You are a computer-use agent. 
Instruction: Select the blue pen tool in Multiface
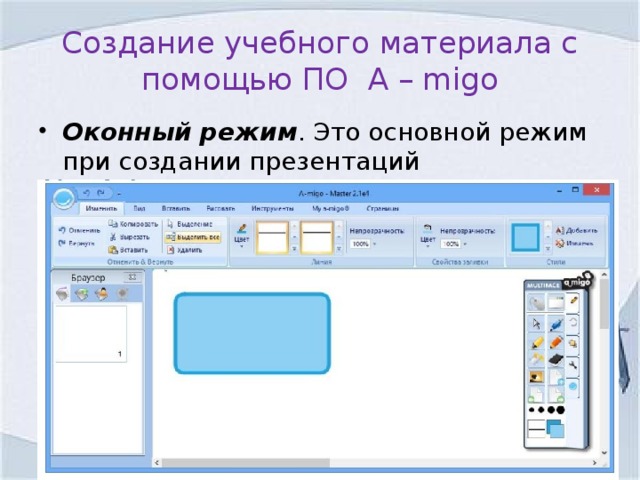(556, 324)
